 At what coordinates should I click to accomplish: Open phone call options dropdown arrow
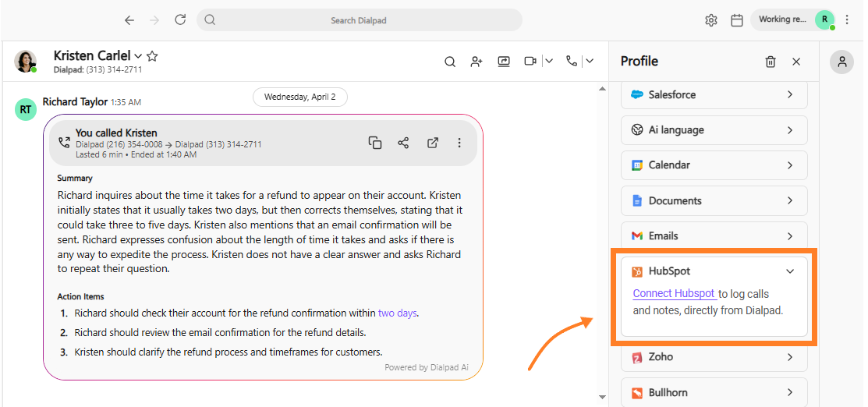590,62
